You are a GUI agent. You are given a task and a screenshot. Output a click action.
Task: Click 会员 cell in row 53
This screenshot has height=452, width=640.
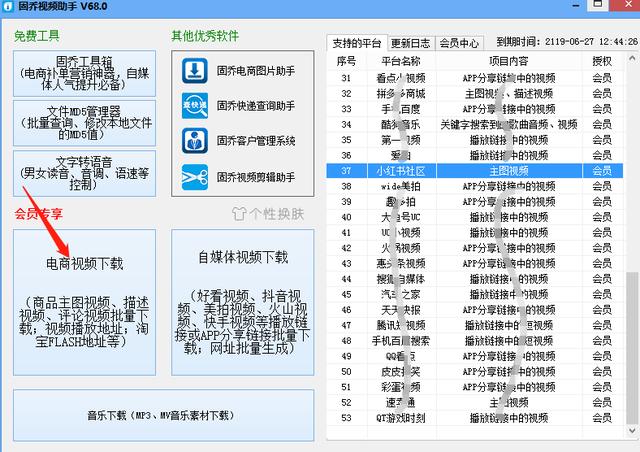tap(602, 418)
